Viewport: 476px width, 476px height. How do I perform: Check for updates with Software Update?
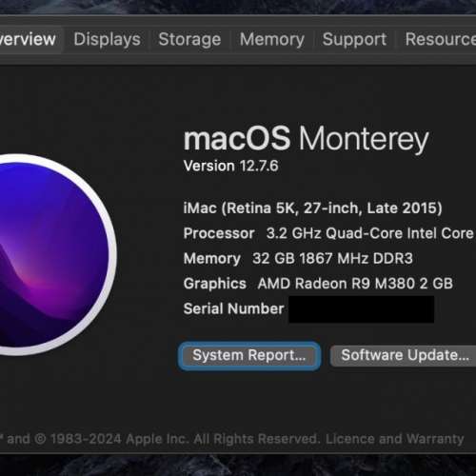[404, 355]
